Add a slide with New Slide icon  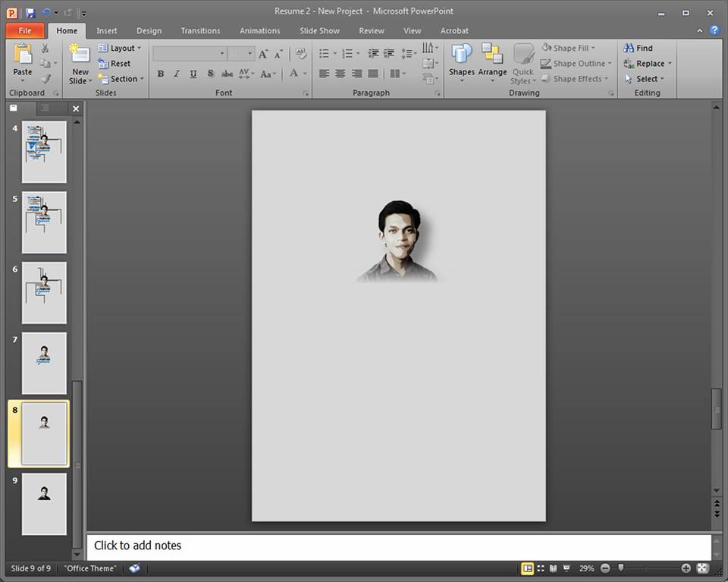80,55
